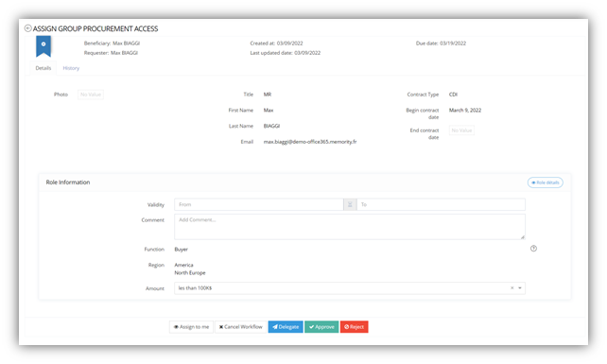Click the blue bookmark request icon

pos(43,46)
